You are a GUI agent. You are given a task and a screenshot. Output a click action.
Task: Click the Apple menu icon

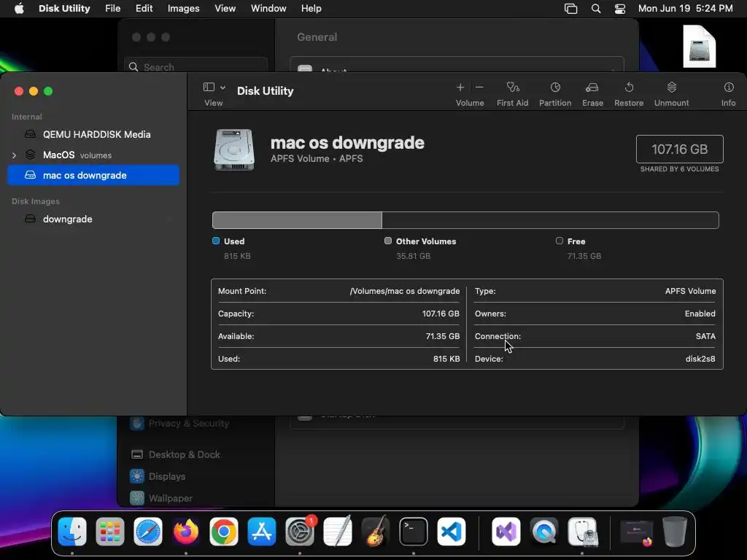[x=19, y=9]
